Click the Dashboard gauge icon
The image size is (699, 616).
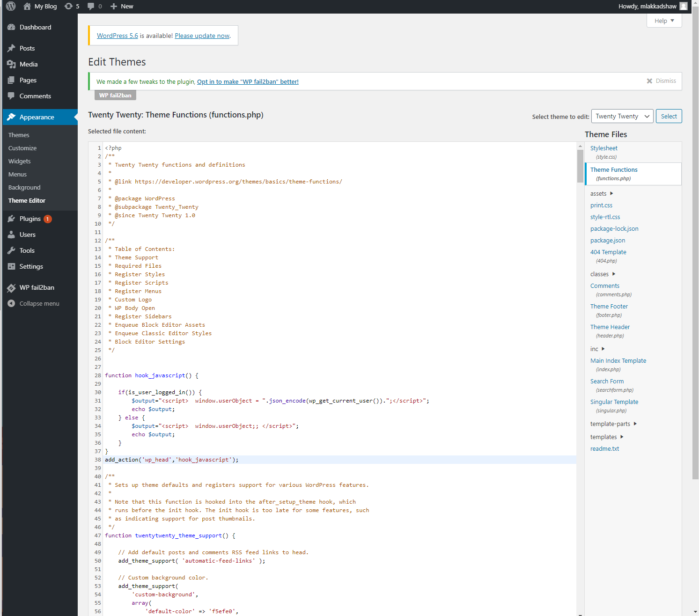click(x=11, y=27)
